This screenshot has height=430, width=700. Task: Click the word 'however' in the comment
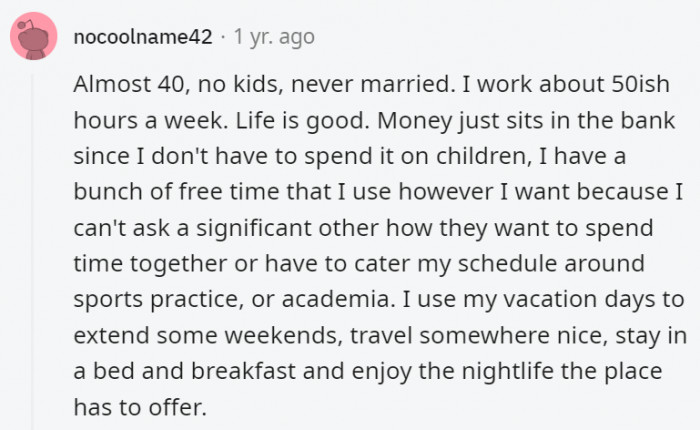point(446,192)
